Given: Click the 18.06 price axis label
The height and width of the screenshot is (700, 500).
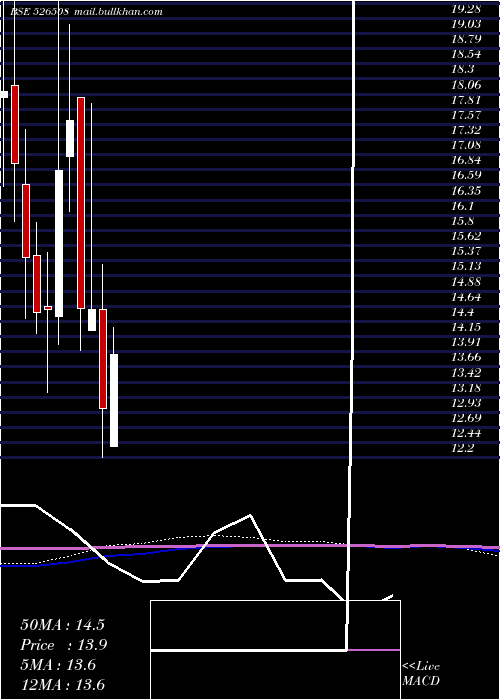Looking at the screenshot, I should [x=466, y=84].
